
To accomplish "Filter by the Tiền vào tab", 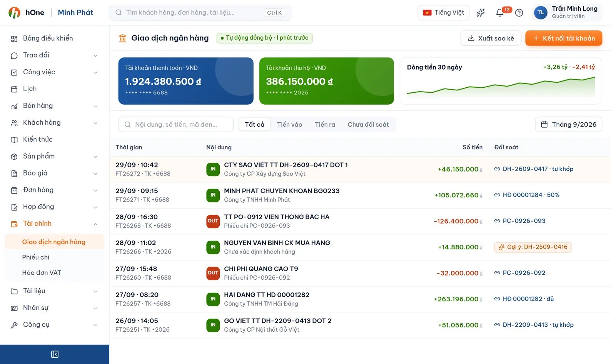I will 290,125.
